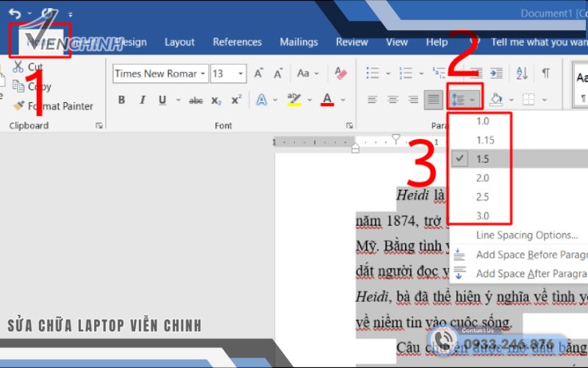
Task: Click the Align Left icon
Action: point(373,100)
